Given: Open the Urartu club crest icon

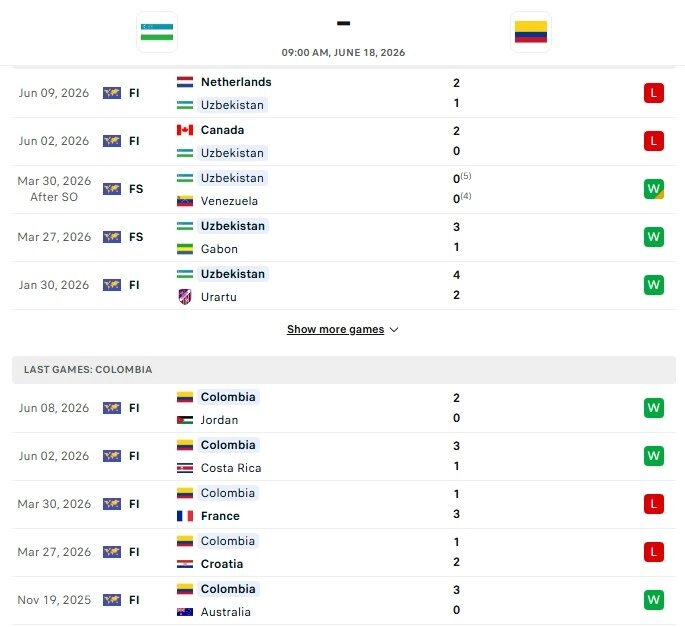Looking at the screenshot, I should [185, 297].
